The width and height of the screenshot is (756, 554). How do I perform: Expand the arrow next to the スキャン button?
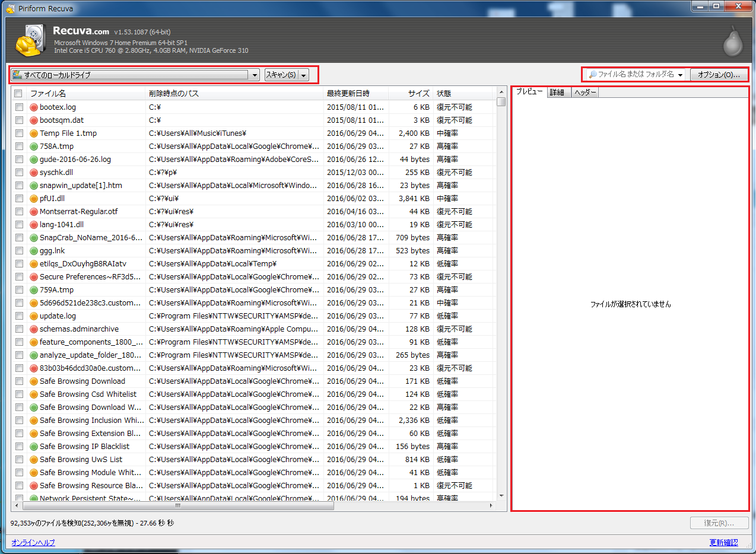304,75
